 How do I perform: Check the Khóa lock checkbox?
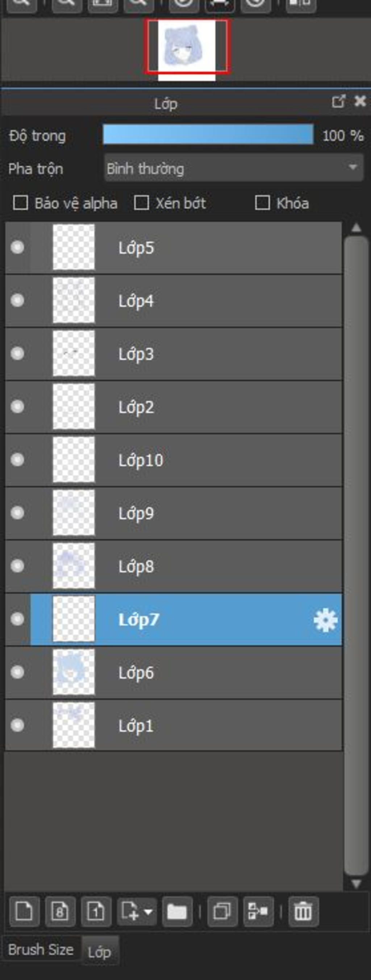262,203
